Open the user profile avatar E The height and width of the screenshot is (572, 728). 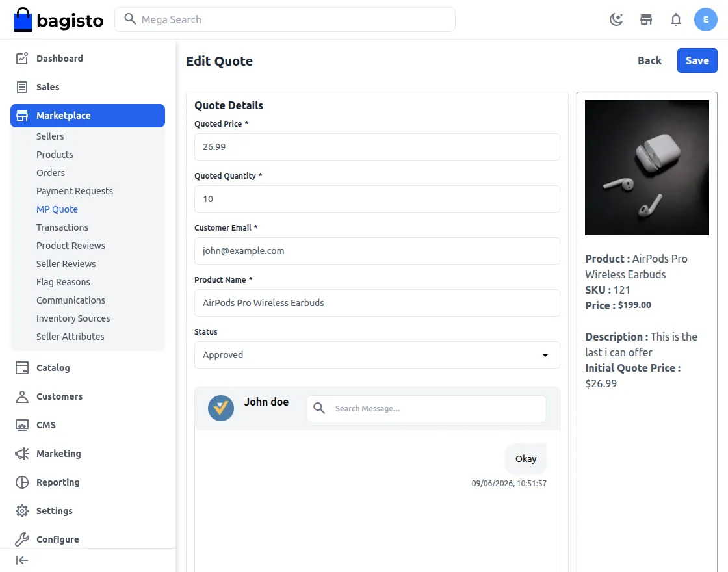706,19
